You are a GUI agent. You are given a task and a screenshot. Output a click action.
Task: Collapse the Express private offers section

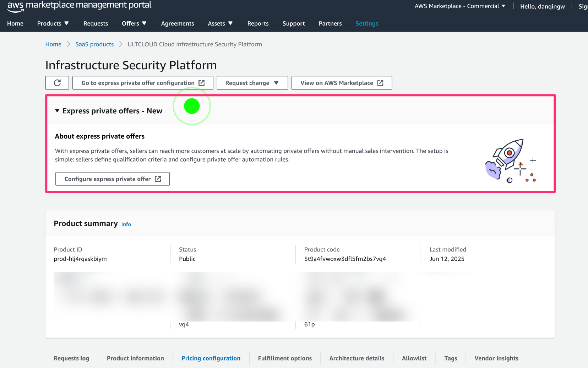tap(57, 111)
